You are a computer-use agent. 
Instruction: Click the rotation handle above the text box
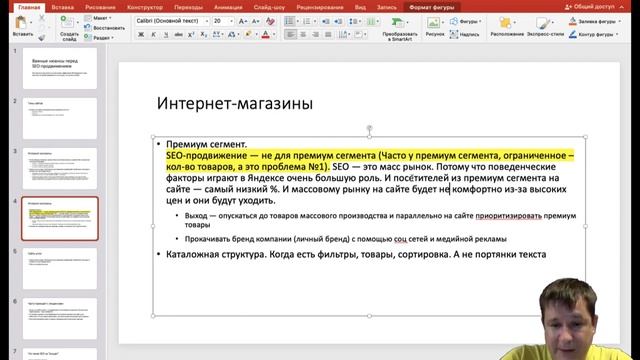tap(369, 128)
